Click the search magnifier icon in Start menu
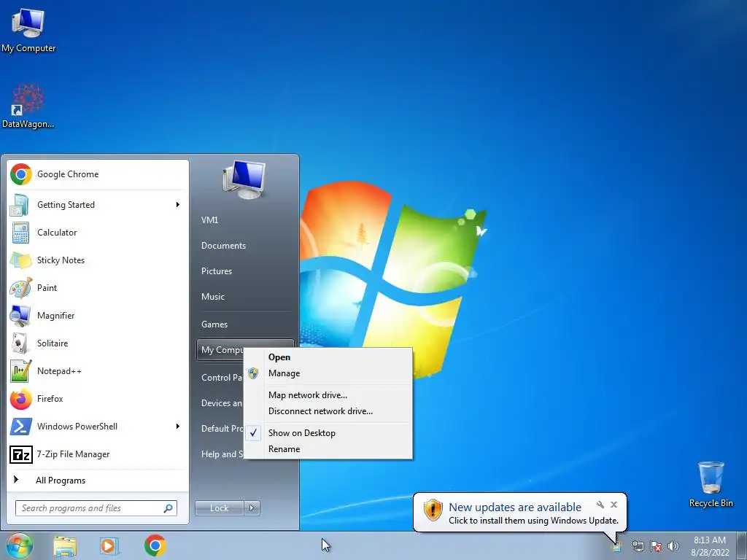This screenshot has height=560, width=747. point(169,508)
